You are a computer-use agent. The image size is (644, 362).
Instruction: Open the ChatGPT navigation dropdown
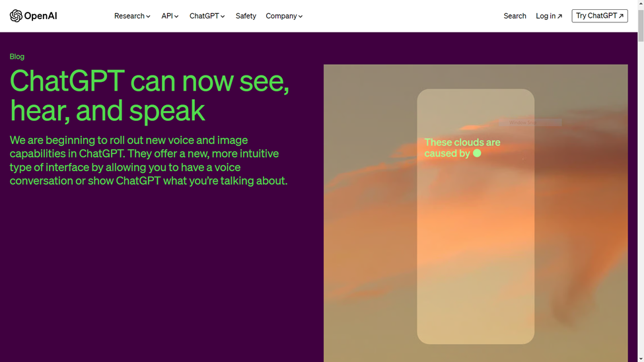click(x=207, y=16)
